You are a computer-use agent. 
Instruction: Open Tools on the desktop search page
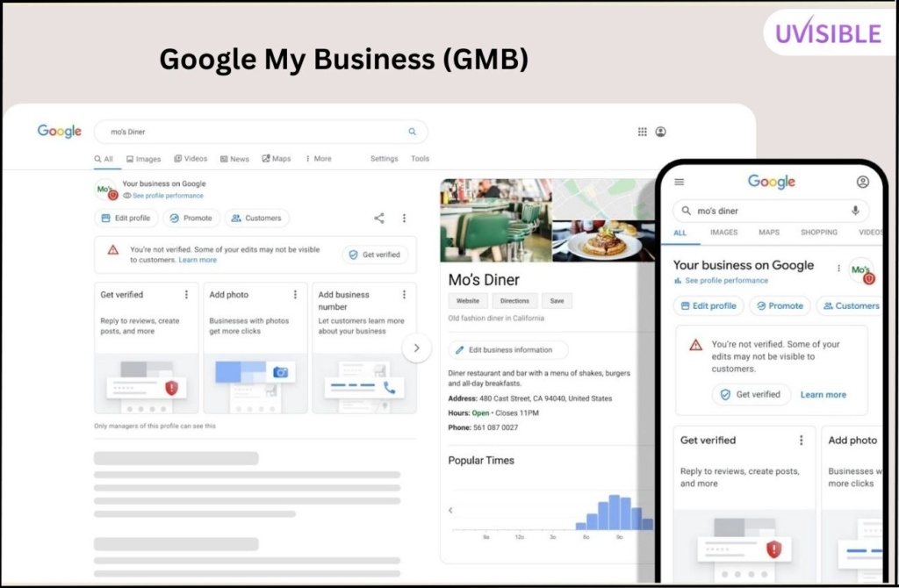click(x=421, y=159)
